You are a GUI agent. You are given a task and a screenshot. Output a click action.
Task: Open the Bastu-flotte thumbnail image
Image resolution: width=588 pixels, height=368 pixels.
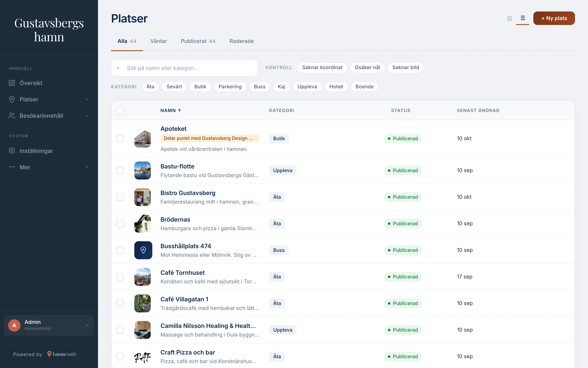click(x=142, y=170)
